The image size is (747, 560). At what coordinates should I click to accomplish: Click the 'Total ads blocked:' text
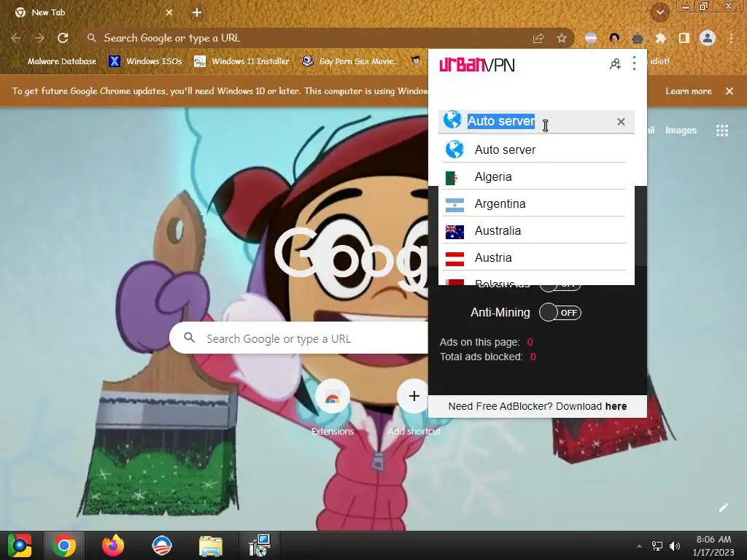481,357
